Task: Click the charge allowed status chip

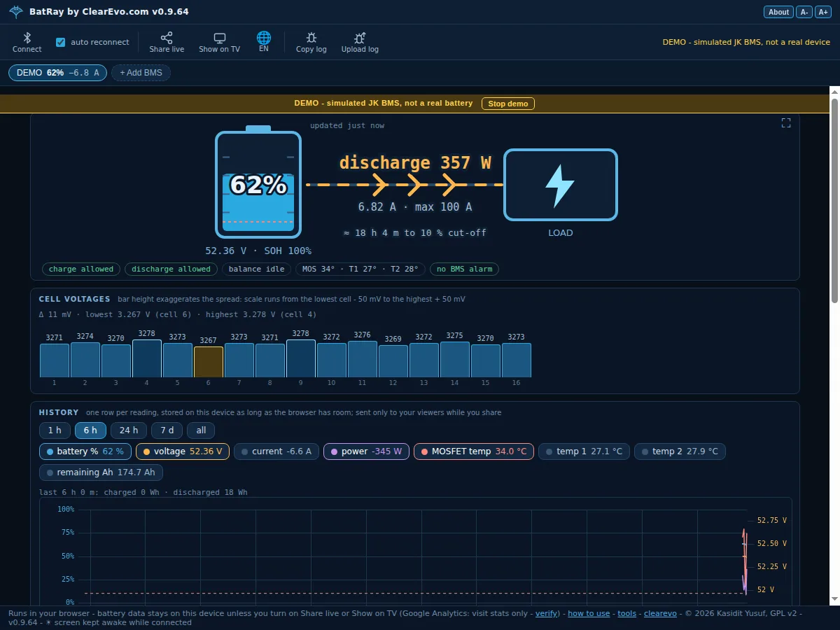Action: (x=81, y=269)
